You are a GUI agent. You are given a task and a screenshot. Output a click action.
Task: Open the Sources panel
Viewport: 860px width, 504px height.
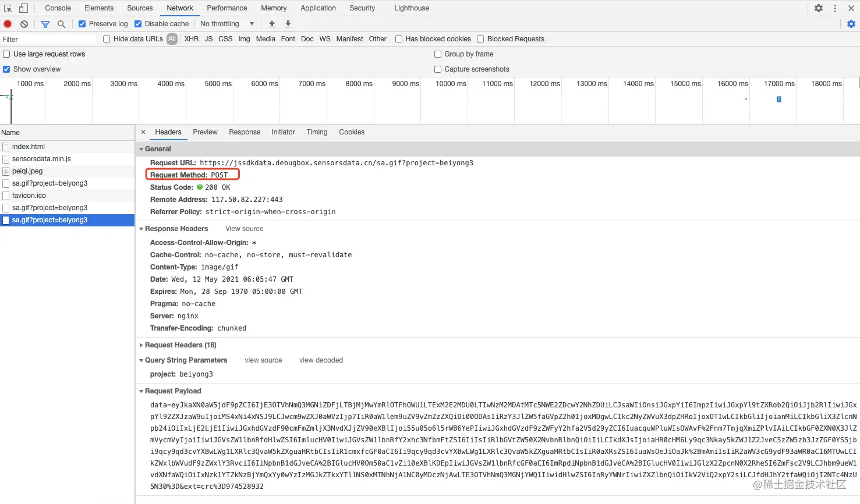[x=140, y=8]
